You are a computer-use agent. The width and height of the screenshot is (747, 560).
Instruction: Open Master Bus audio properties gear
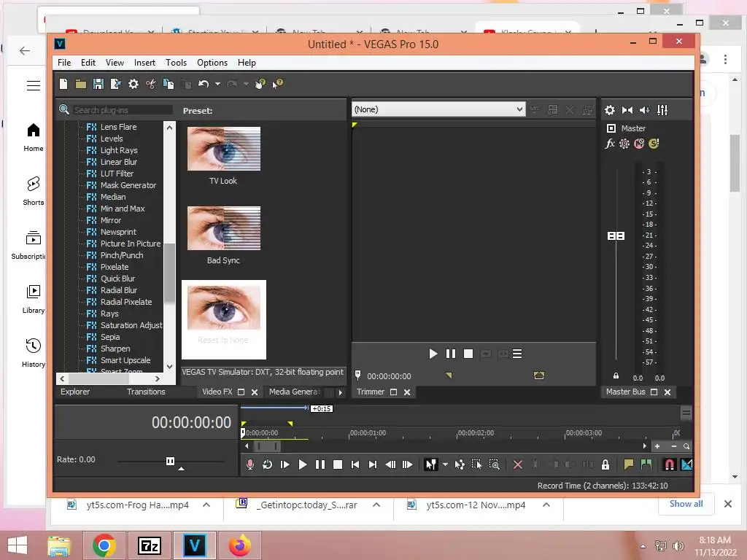(x=609, y=111)
